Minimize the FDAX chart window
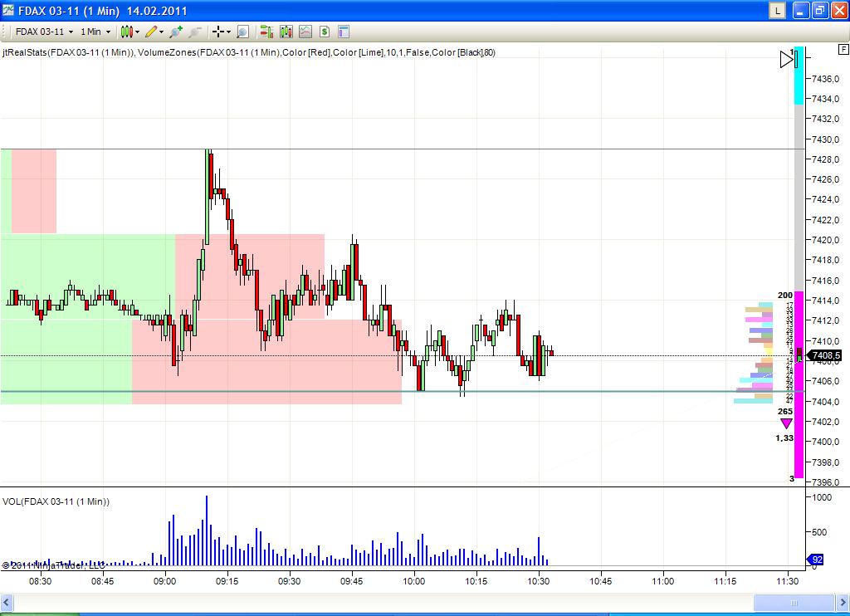Image resolution: width=850 pixels, height=616 pixels. coord(801,10)
